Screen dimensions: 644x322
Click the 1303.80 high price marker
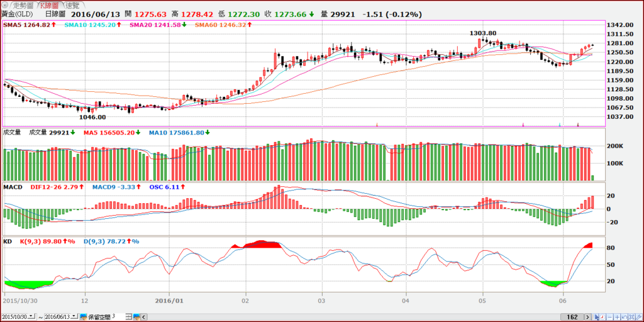click(484, 33)
